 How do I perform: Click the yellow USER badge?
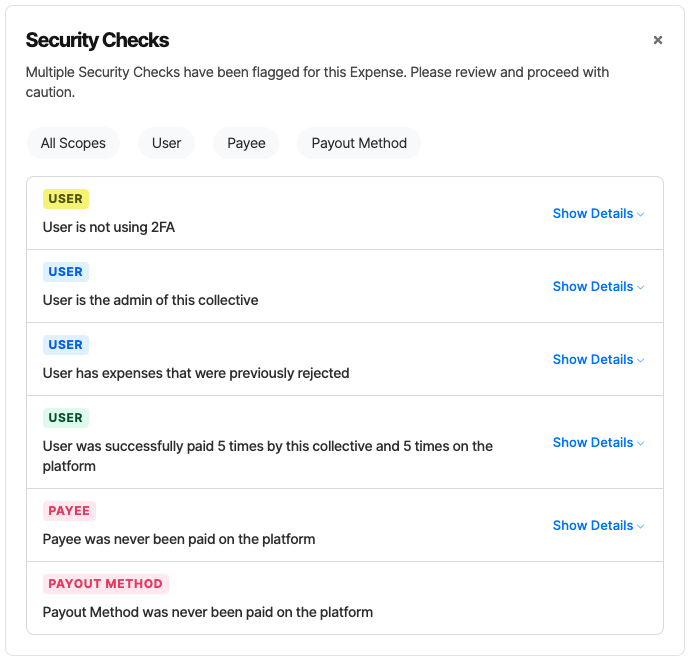(66, 199)
